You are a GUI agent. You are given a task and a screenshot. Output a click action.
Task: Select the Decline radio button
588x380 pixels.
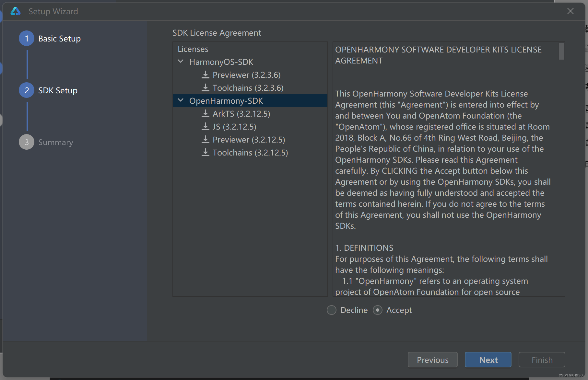[x=332, y=310]
